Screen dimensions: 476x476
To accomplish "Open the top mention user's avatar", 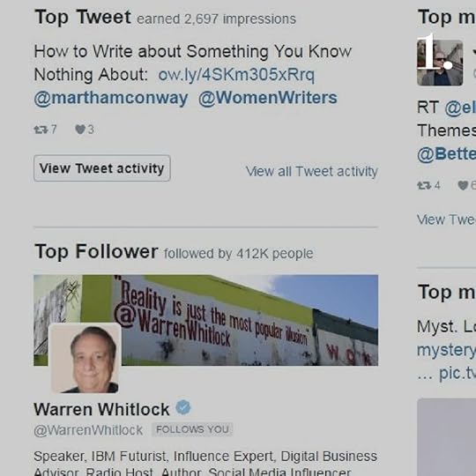I will (440, 63).
